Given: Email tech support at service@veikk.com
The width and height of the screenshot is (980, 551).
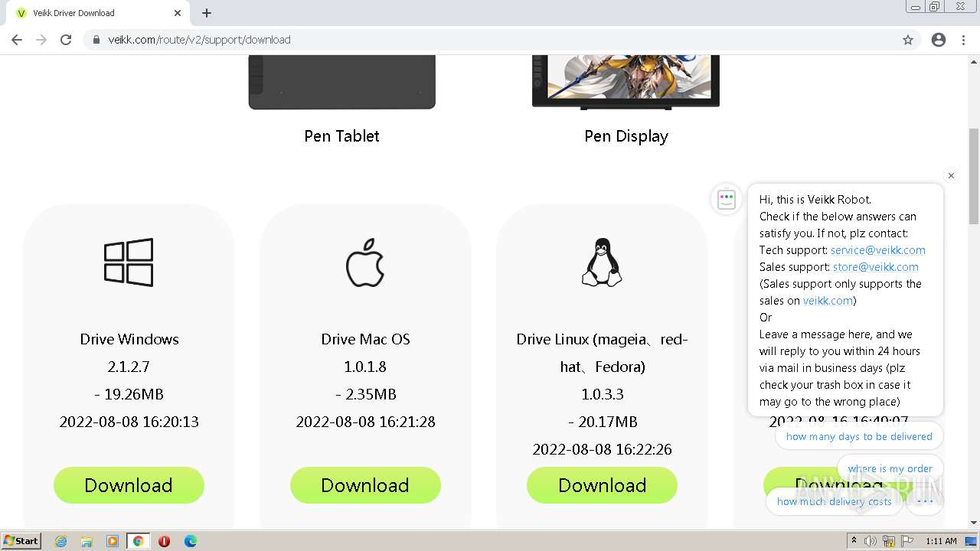Looking at the screenshot, I should [x=878, y=250].
